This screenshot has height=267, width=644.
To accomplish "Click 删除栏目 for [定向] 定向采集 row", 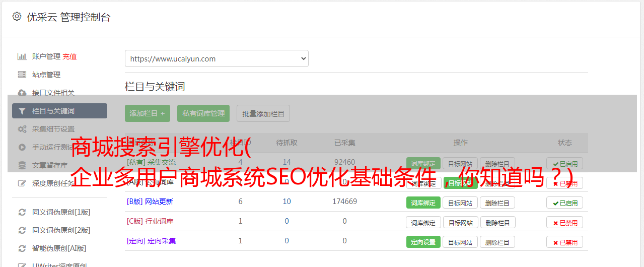I will [x=497, y=242].
